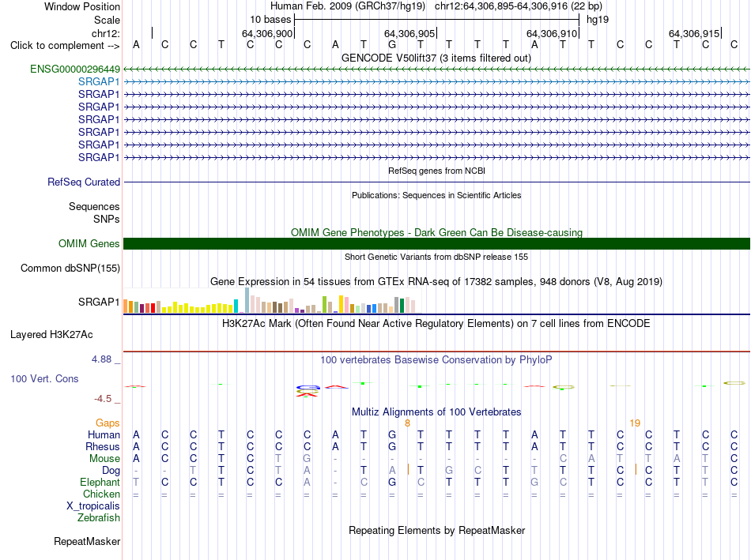Open the Common dbSNP(155) track label
Image resolution: width=751 pixels, height=560 pixels.
click(x=70, y=268)
